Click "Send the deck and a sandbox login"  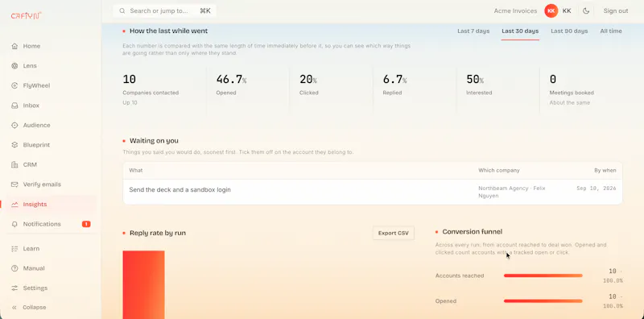point(180,190)
